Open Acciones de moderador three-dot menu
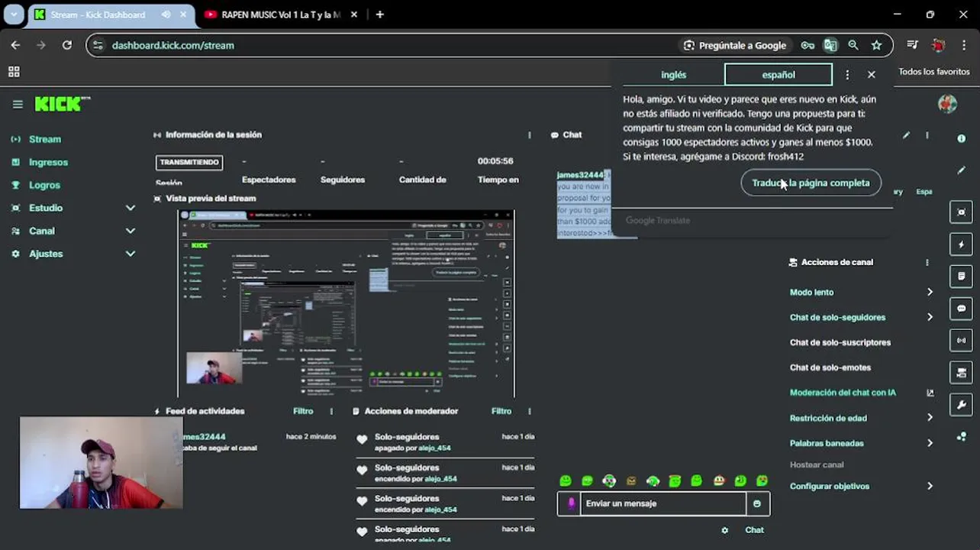The image size is (980, 550). click(530, 411)
